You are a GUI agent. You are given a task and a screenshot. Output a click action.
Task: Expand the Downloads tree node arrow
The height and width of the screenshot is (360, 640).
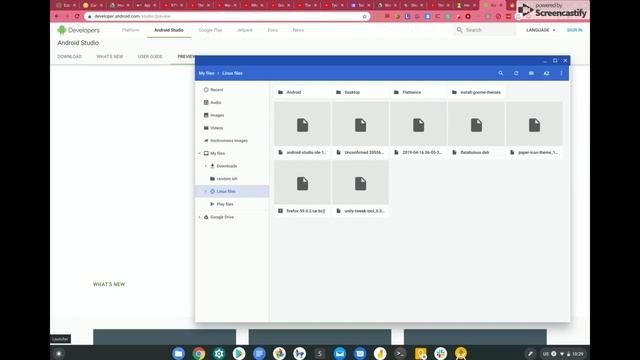point(206,166)
